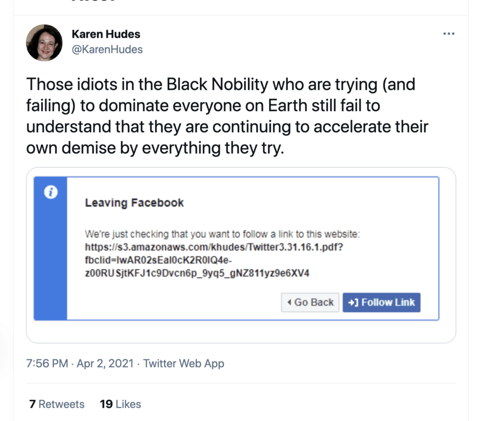Image resolution: width=504 pixels, height=421 pixels.
Task: Open the tweet's more options ellipsis menu
Action: (448, 33)
